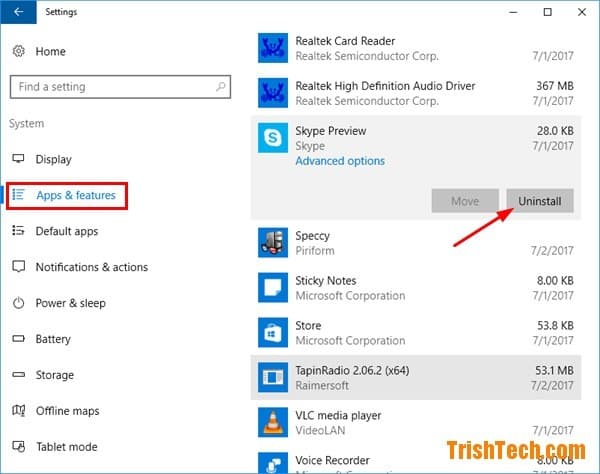
Task: Open Skype Preview Advanced options
Action: pyautogui.click(x=340, y=161)
